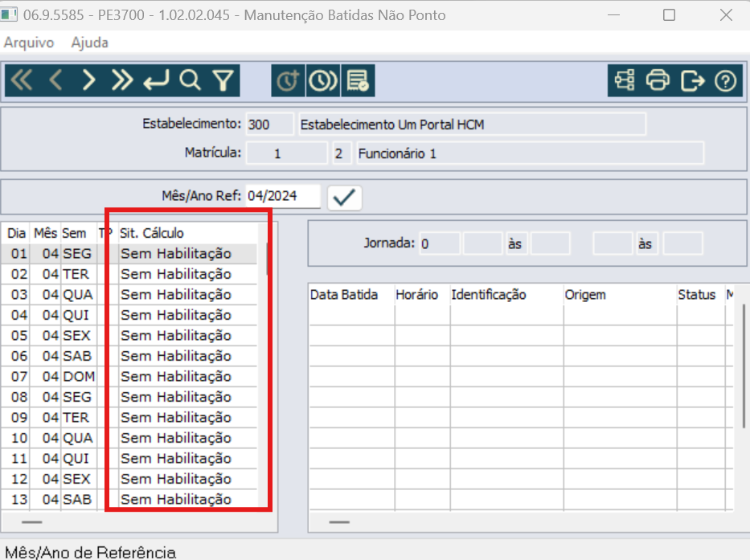Select day 12 SEX row
Screen dimensions: 750x560
[129, 479]
